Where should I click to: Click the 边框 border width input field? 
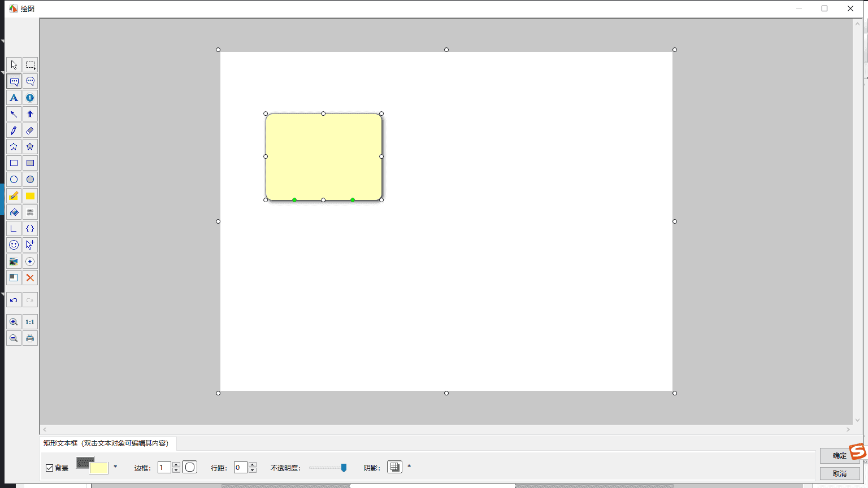(x=164, y=467)
